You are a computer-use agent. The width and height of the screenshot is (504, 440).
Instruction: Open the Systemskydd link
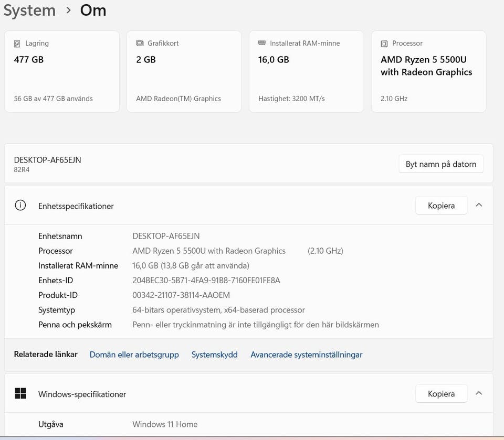(214, 355)
